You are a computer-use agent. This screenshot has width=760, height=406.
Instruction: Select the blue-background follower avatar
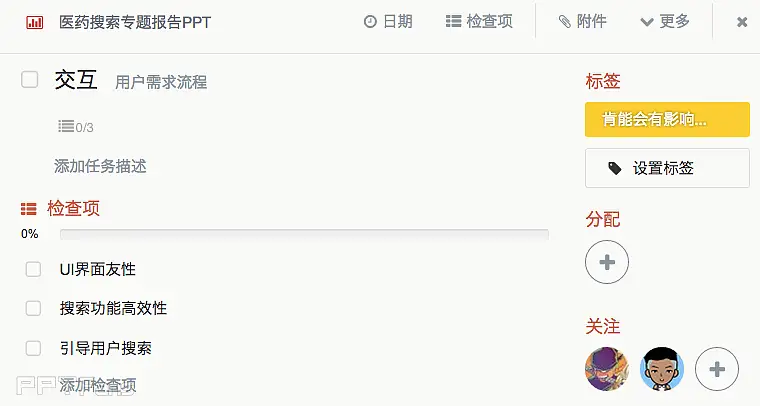tap(662, 369)
